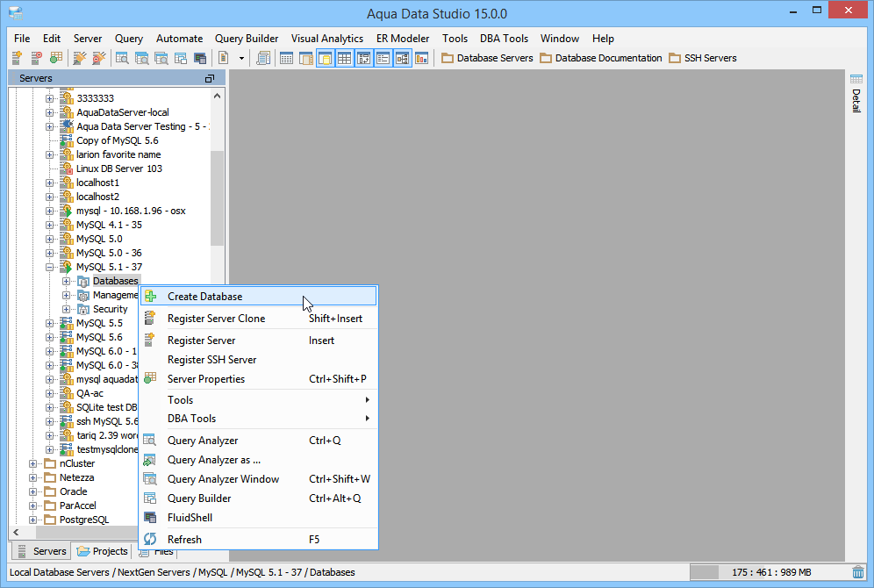Click FluidShell in the context menu
Screen dimensions: 874x588
tap(258, 517)
